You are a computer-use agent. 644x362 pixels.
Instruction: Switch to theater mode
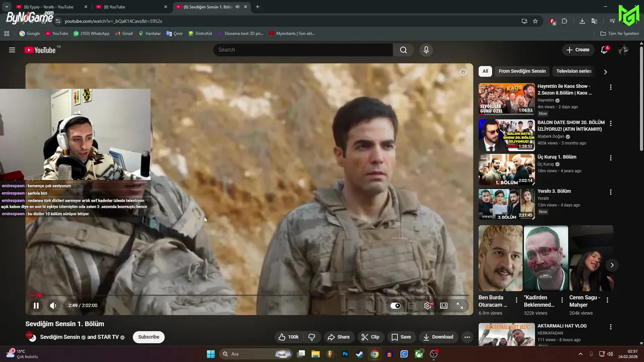click(444, 305)
